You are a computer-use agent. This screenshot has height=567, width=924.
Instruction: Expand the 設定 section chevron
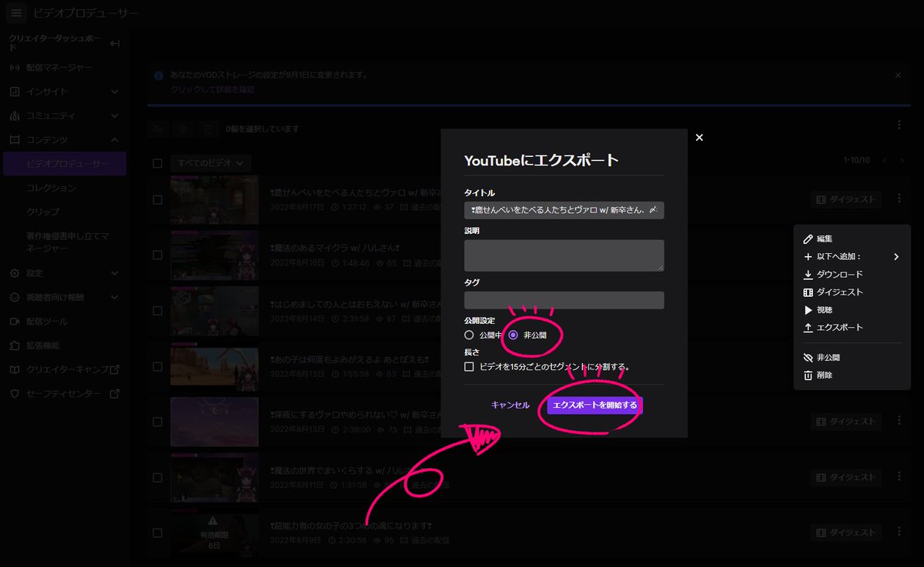click(115, 273)
